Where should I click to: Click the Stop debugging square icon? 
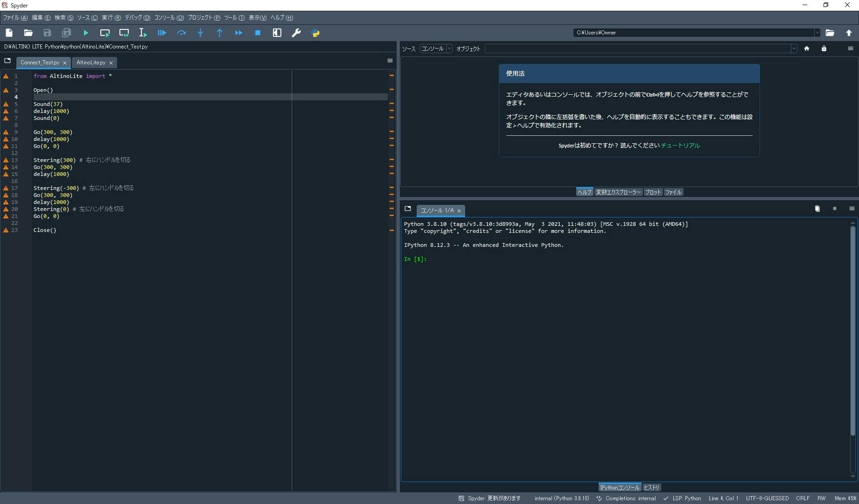point(258,33)
